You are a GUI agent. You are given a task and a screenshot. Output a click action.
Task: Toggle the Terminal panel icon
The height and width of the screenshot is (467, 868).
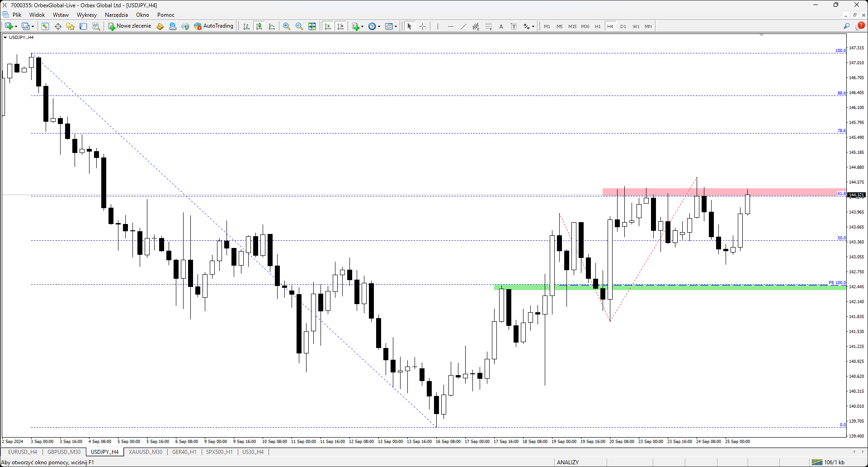[83, 26]
